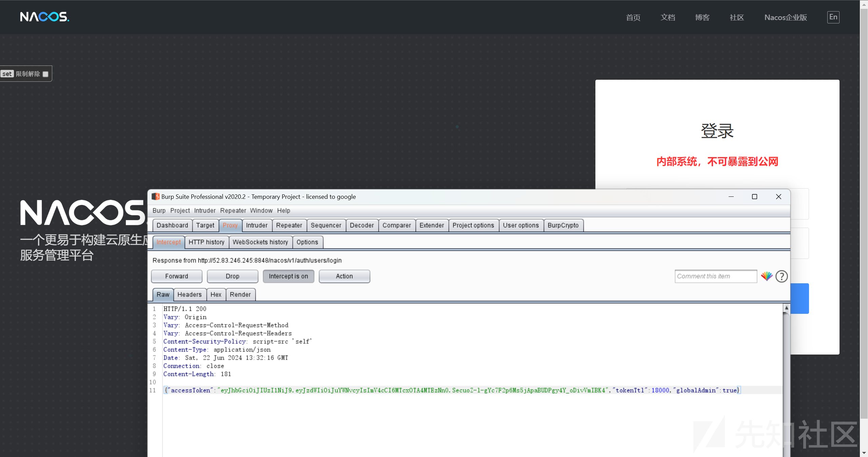Select the Raw view tab
Viewport: 868px width, 457px height.
point(163,294)
